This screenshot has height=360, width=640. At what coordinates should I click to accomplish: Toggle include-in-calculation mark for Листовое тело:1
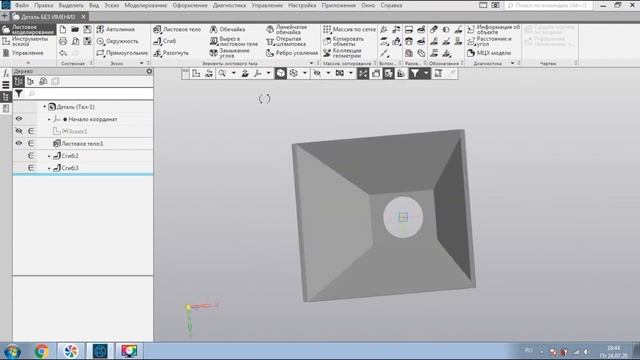pos(31,143)
